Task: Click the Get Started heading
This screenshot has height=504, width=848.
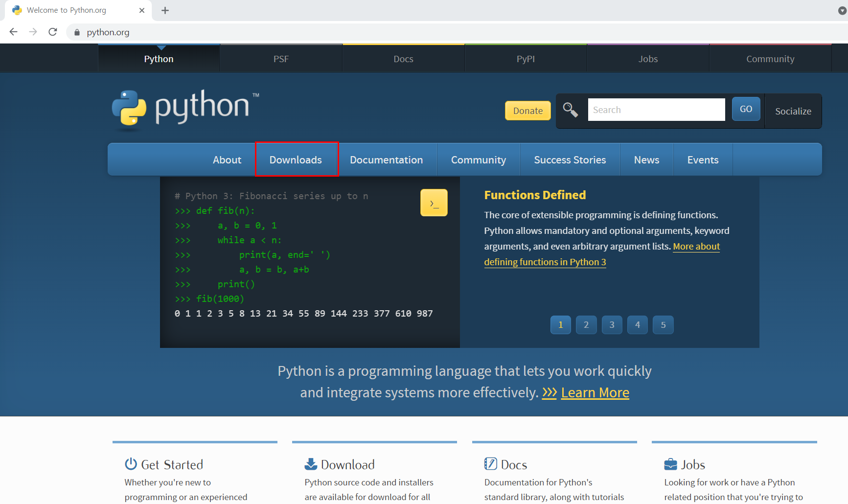Action: [172, 464]
